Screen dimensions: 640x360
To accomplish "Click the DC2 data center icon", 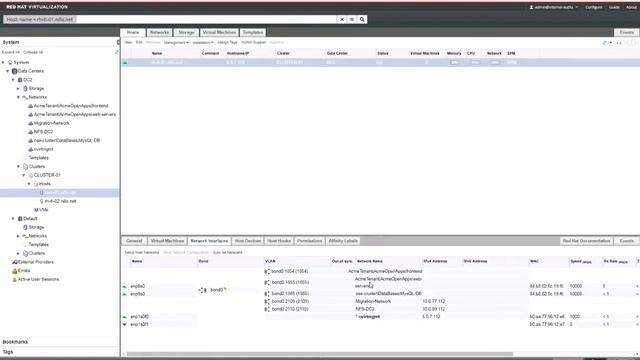I will coord(20,80).
